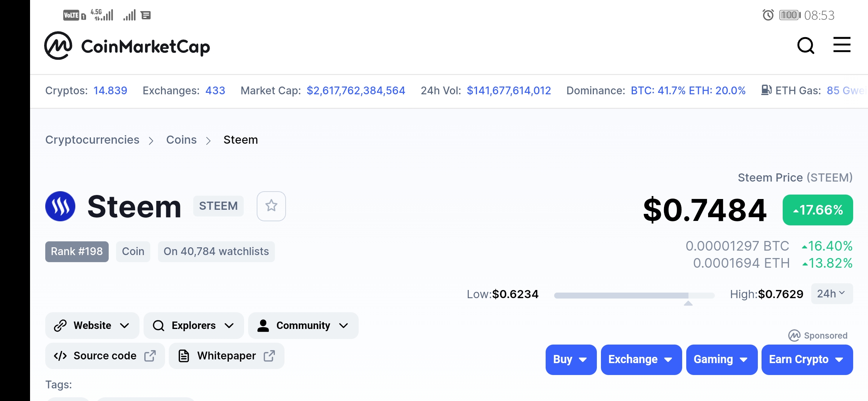Go to Cryptocurrencies breadcrumb
The width and height of the screenshot is (868, 401).
click(92, 140)
